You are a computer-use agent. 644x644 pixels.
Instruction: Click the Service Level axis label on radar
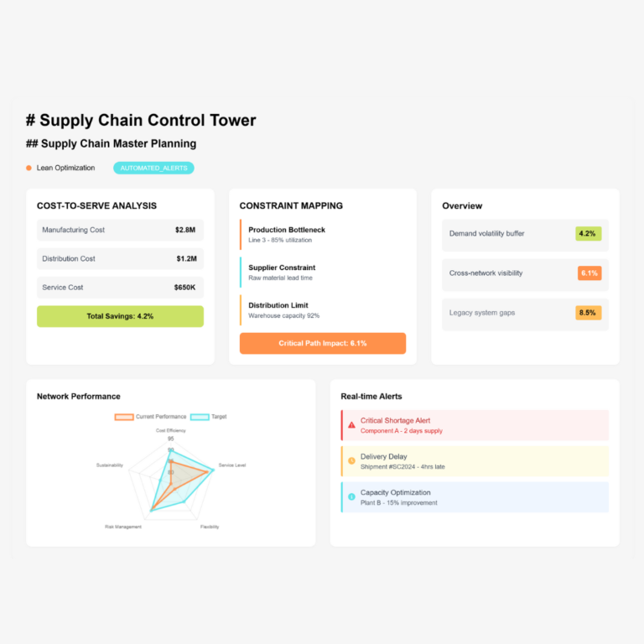point(232,465)
